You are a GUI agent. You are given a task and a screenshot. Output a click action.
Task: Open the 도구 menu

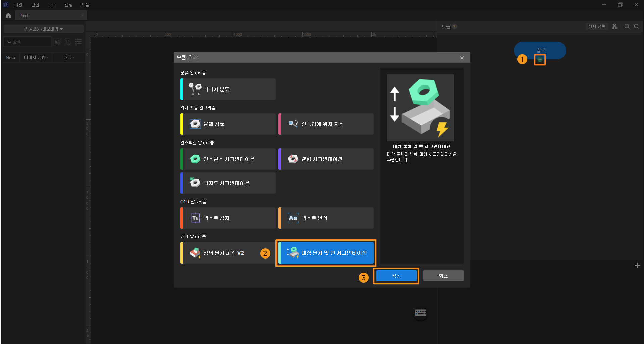coord(52,5)
